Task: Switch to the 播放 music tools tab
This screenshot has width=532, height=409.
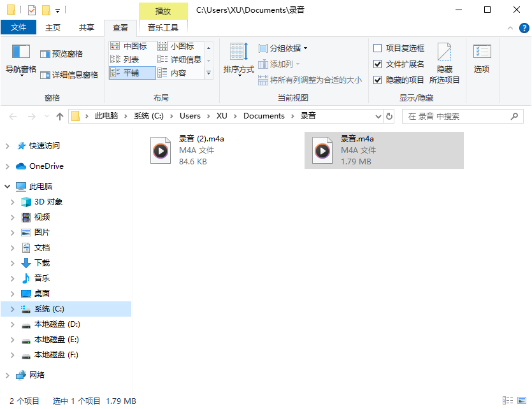Action: (x=163, y=10)
